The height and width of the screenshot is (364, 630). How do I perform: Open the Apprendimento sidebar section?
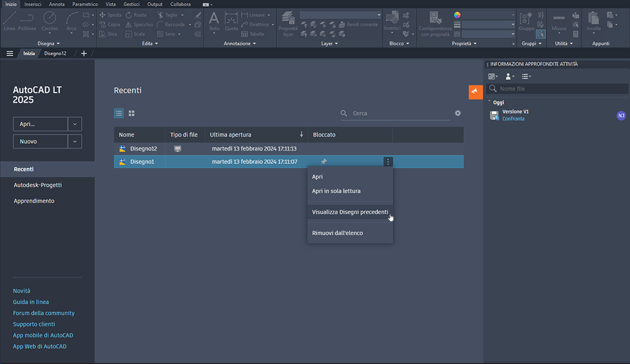[34, 201]
